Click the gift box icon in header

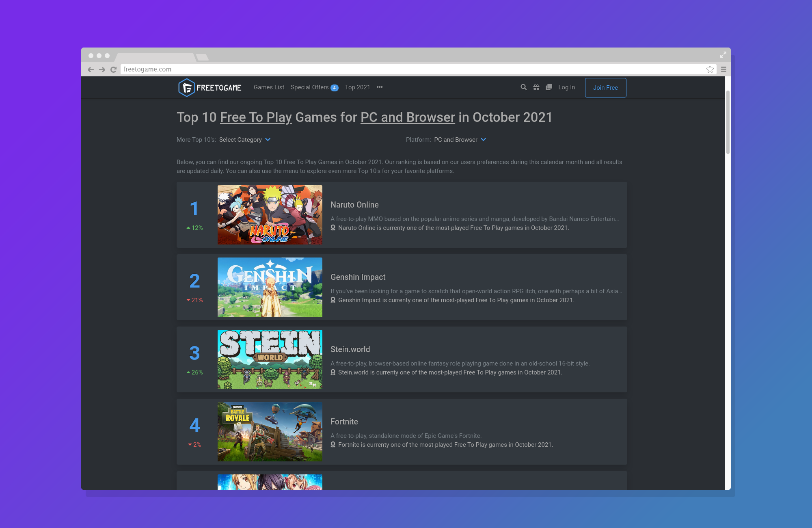[x=536, y=87]
